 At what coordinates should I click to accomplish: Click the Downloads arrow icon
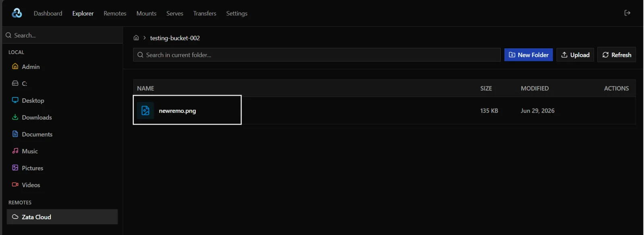click(x=15, y=117)
